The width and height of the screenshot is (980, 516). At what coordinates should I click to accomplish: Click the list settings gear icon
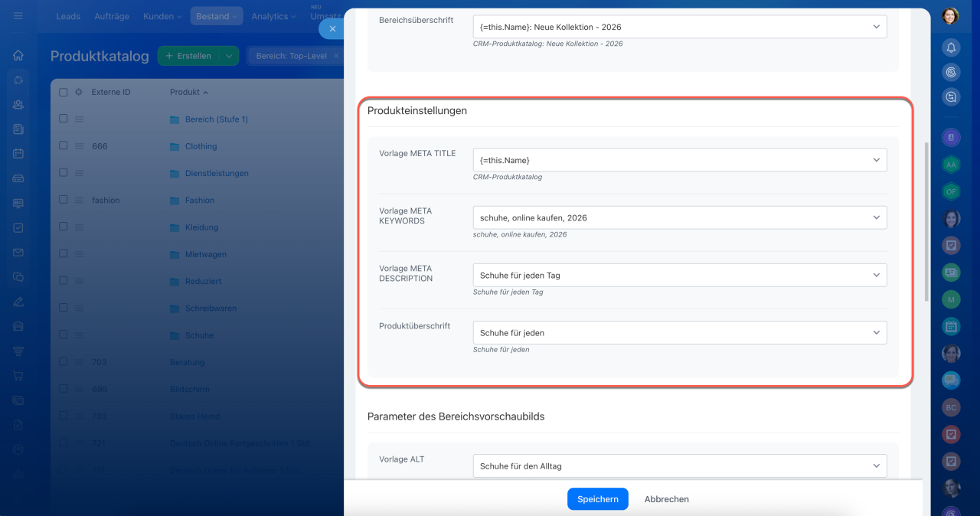[78, 92]
